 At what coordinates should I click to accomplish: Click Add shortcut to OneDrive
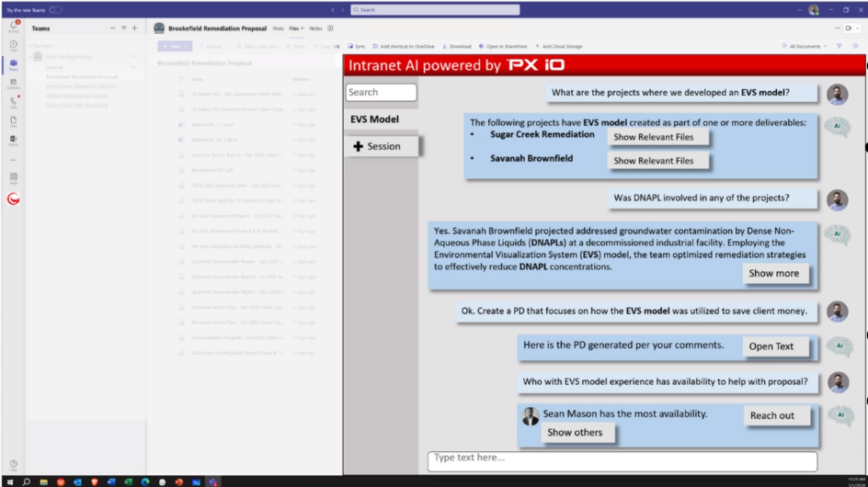click(404, 47)
